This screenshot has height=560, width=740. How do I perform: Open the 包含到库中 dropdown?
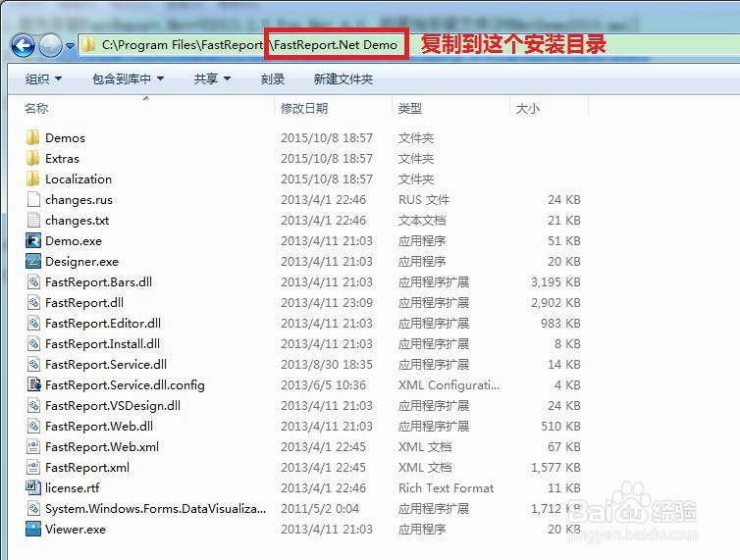tap(128, 78)
